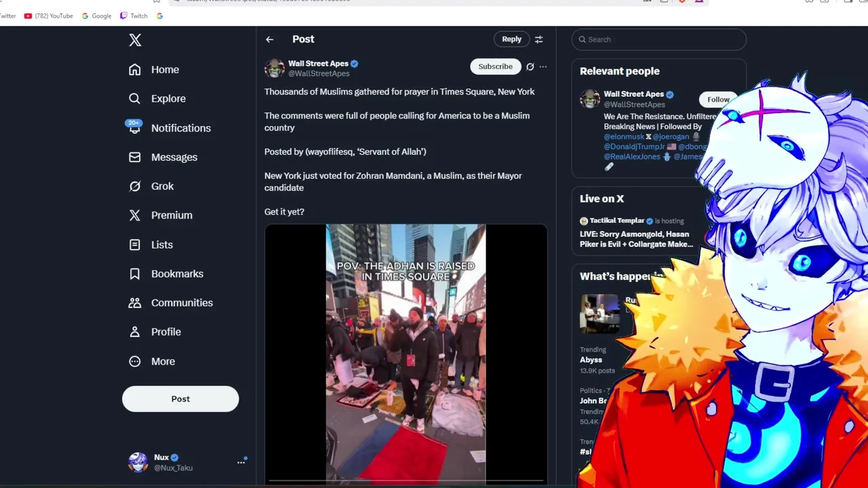Open the Grok icon in sidebar
Screen dimensions: 868x488
click(x=135, y=186)
